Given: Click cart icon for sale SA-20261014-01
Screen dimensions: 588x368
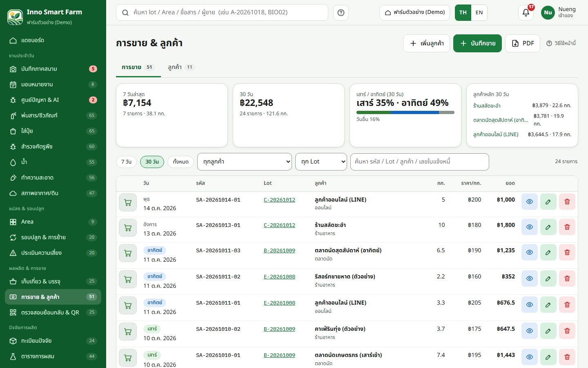Looking at the screenshot, I should [128, 202].
